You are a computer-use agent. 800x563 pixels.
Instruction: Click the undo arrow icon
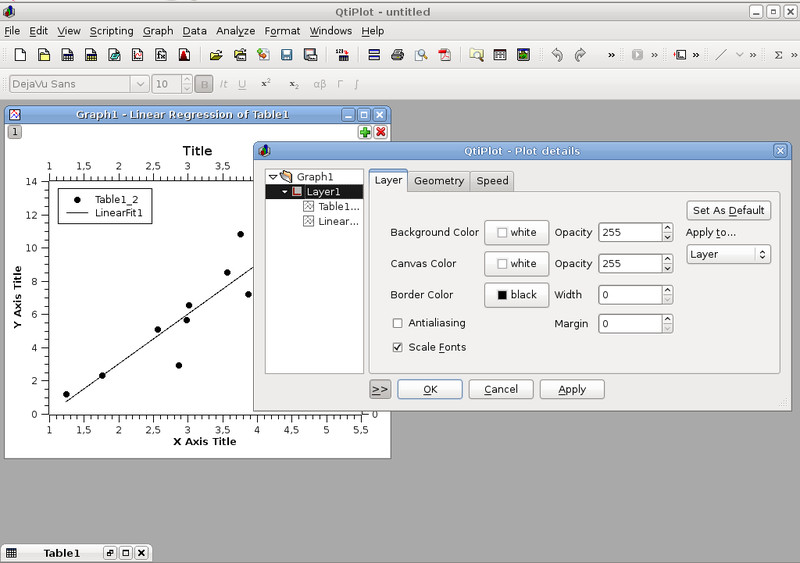pos(557,55)
